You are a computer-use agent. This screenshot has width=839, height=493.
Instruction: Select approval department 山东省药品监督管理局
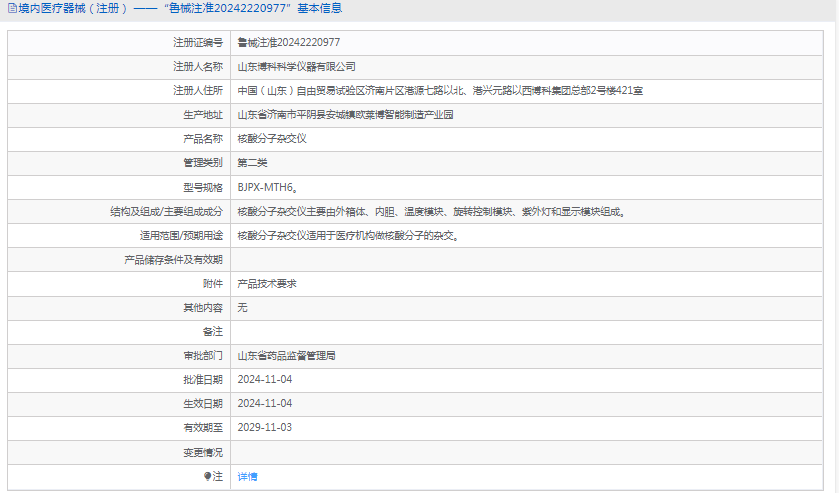point(286,356)
